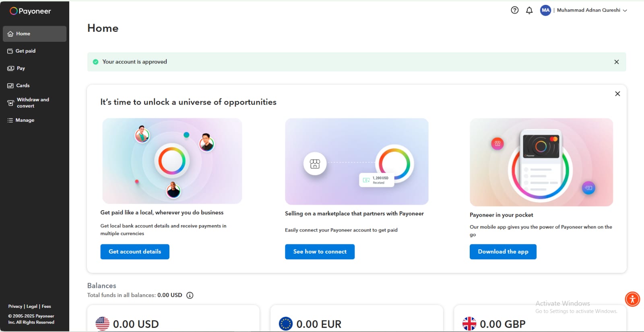The width and height of the screenshot is (644, 332).
Task: Dismiss the account approved banner
Action: tap(616, 62)
